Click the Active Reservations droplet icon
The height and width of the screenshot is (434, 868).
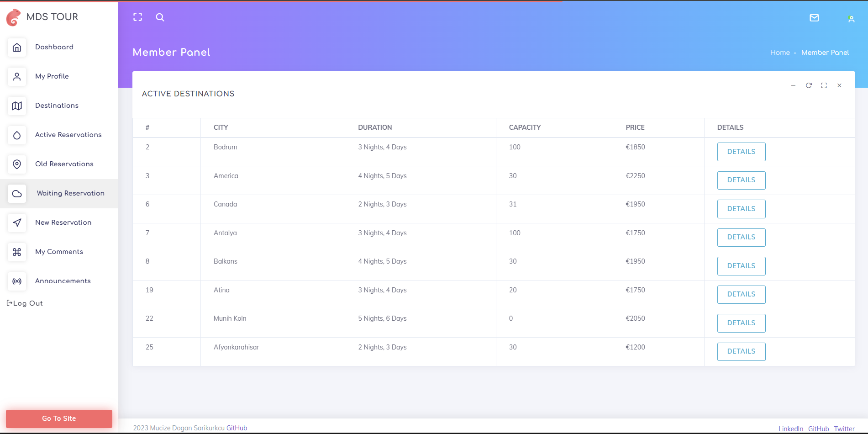(x=17, y=135)
